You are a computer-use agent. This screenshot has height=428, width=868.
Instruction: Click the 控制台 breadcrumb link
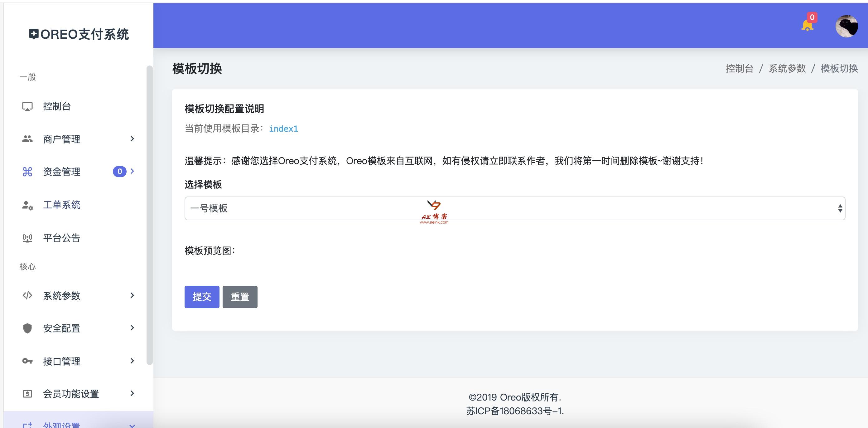pos(739,68)
